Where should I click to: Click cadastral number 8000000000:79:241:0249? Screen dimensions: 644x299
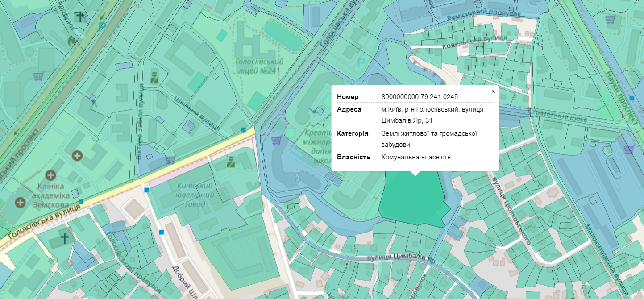click(420, 97)
